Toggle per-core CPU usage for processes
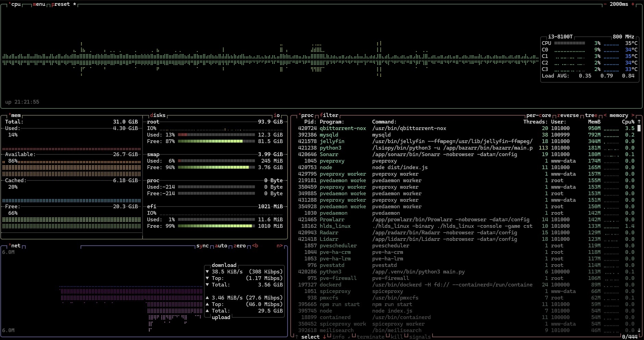Image resolution: width=644 pixels, height=340 pixels. (539, 115)
